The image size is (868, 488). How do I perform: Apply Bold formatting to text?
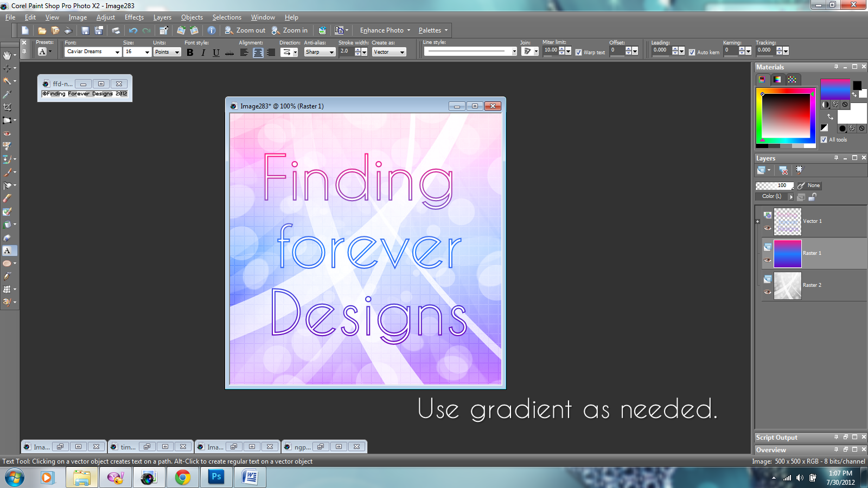tap(190, 53)
